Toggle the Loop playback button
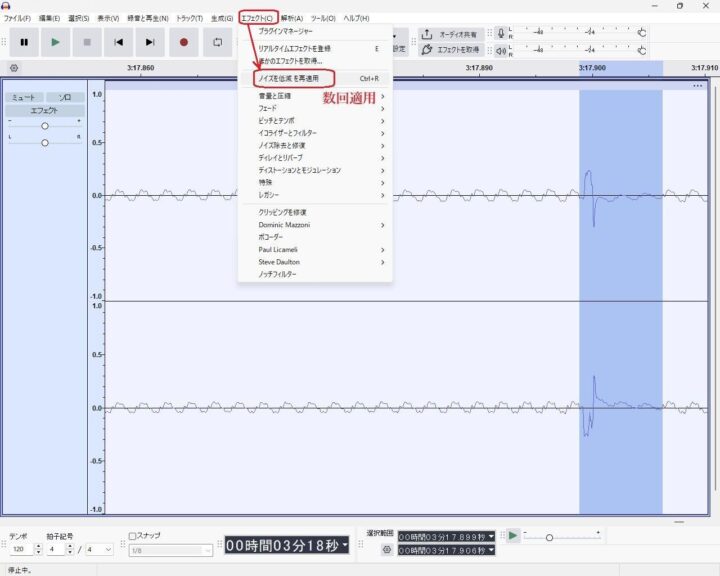The image size is (720, 576). 217,42
